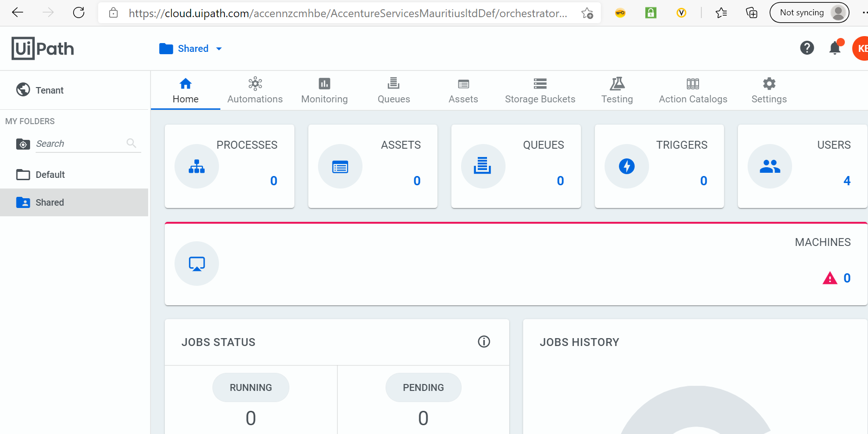Image resolution: width=868 pixels, height=434 pixels.
Task: Open the Automations section
Action: coord(255,90)
